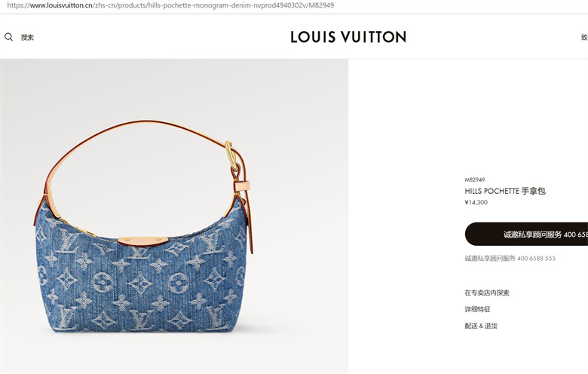Click the price ¥14,300
Viewport: 588px width, 374px height.
pyautogui.click(x=476, y=202)
